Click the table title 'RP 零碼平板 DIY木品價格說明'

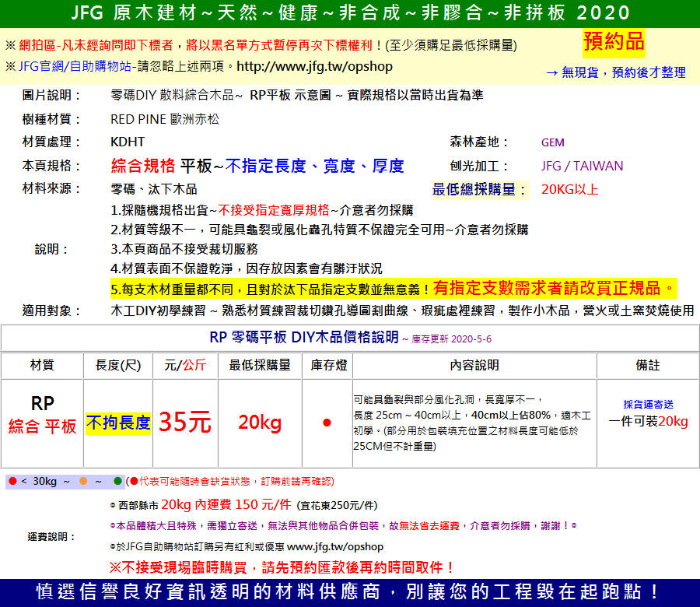[304, 337]
